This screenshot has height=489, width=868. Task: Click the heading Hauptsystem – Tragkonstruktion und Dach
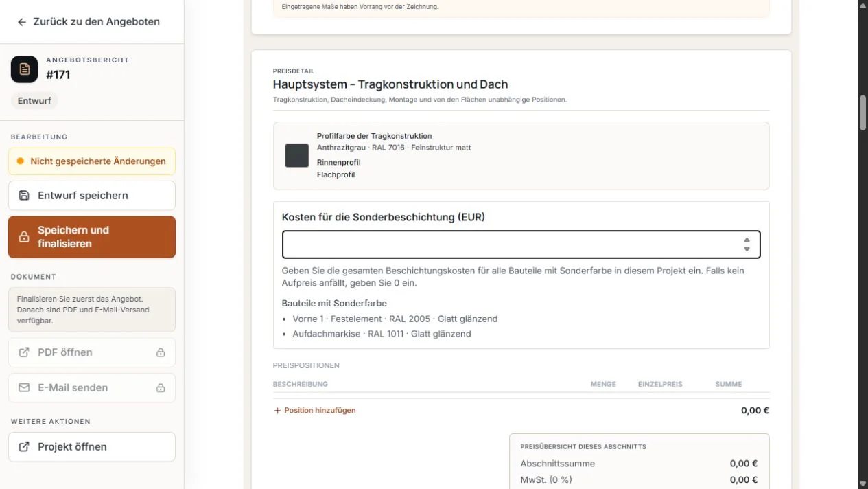(x=390, y=84)
